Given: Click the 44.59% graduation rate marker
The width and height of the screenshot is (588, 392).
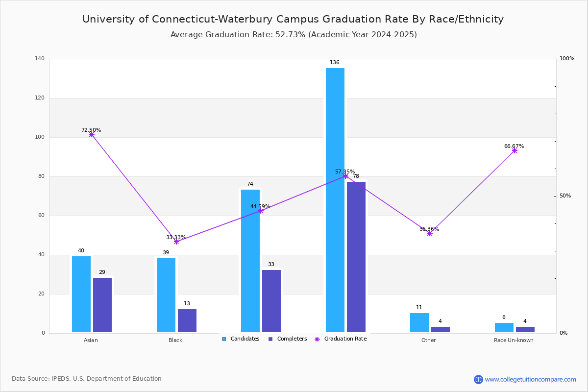Looking at the screenshot, I should tap(261, 211).
